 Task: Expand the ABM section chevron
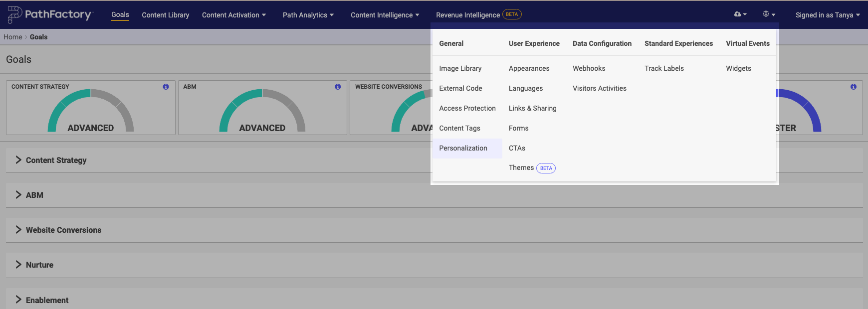click(x=18, y=195)
